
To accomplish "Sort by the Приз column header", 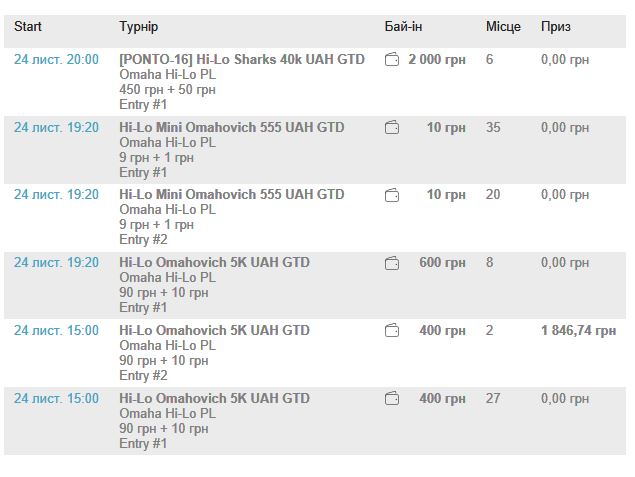I will click(x=557, y=26).
